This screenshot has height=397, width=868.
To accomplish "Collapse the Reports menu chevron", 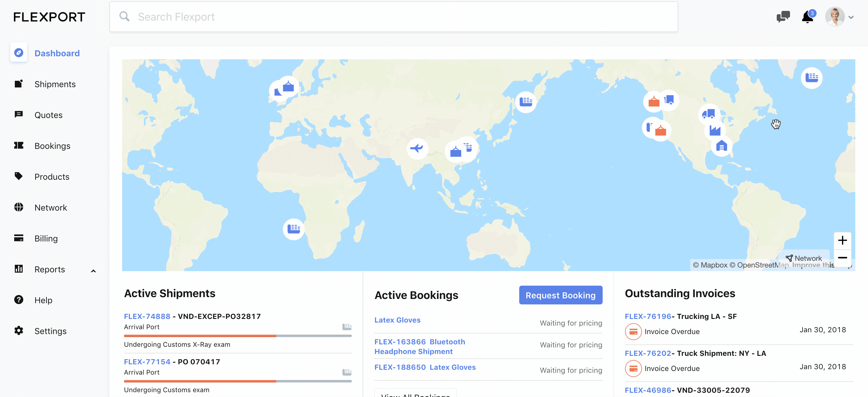I will (93, 271).
